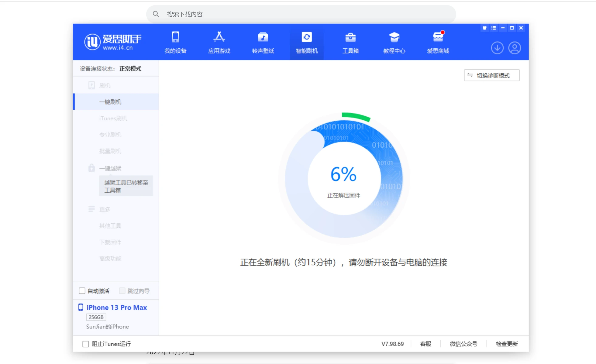Click the skin shirt icon in title bar
This screenshot has width=596, height=364.
click(484, 28)
